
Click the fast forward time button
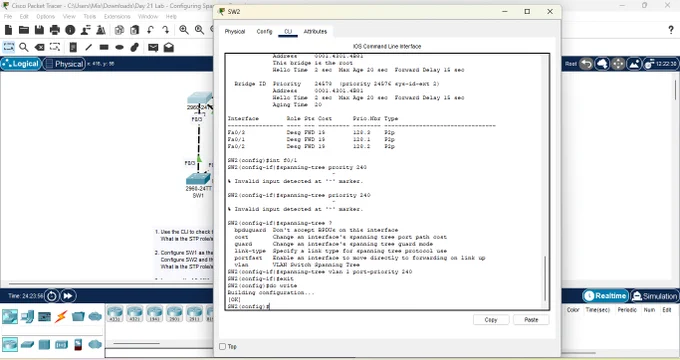[68, 296]
